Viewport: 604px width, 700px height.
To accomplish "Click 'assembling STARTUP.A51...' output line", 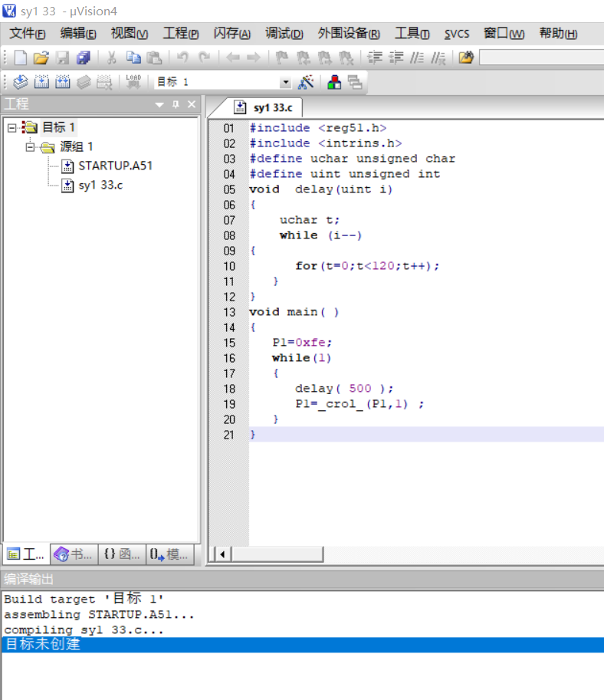I will tap(99, 615).
